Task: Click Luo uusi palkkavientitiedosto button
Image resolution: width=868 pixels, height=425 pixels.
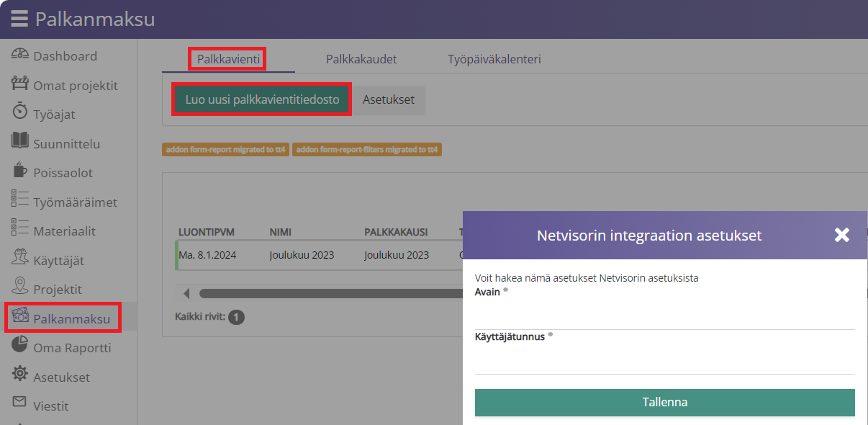Action: pos(262,99)
